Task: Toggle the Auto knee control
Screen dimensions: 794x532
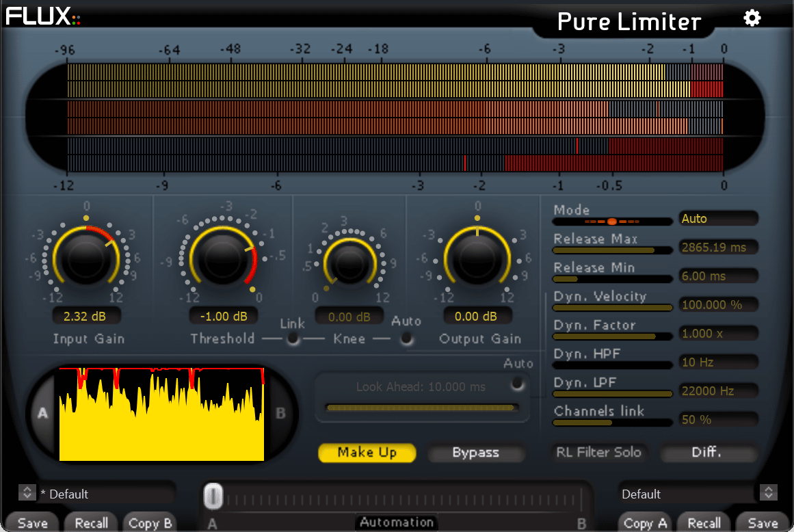Action: coord(406,338)
